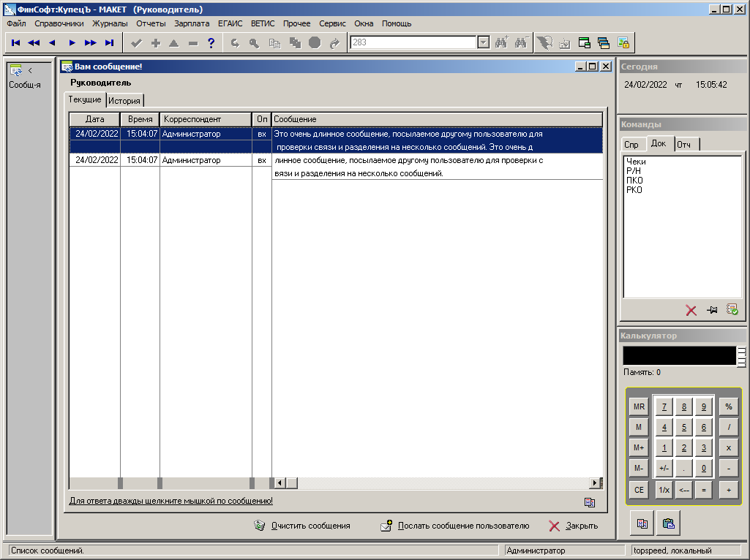Click Послать сообщение пользователю button
The height and width of the screenshot is (560, 750).
coord(454,526)
